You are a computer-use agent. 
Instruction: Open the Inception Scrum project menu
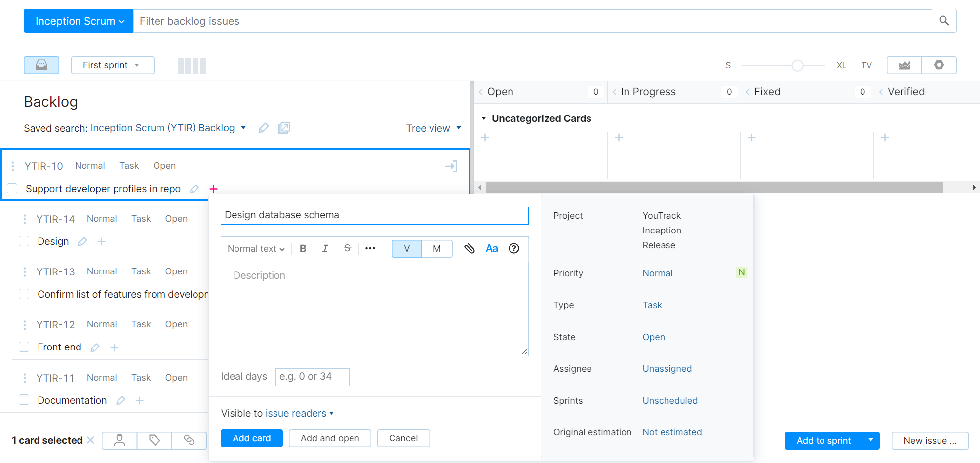point(78,21)
